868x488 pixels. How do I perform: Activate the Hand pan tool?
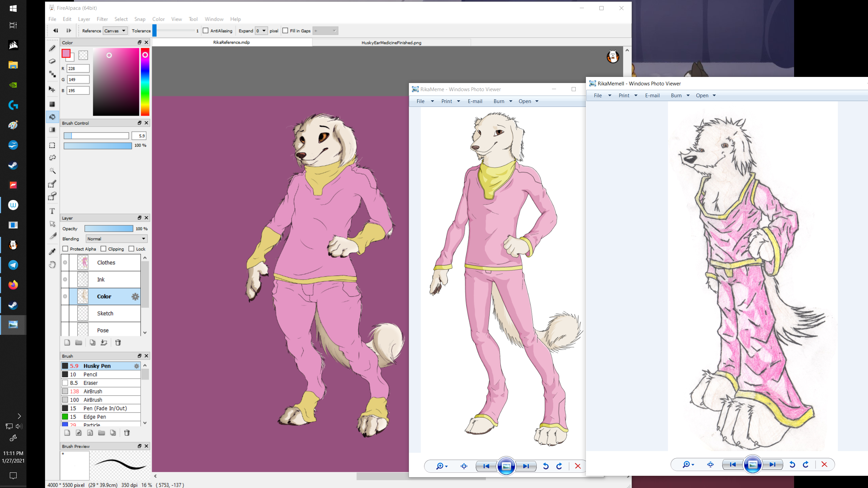52,265
